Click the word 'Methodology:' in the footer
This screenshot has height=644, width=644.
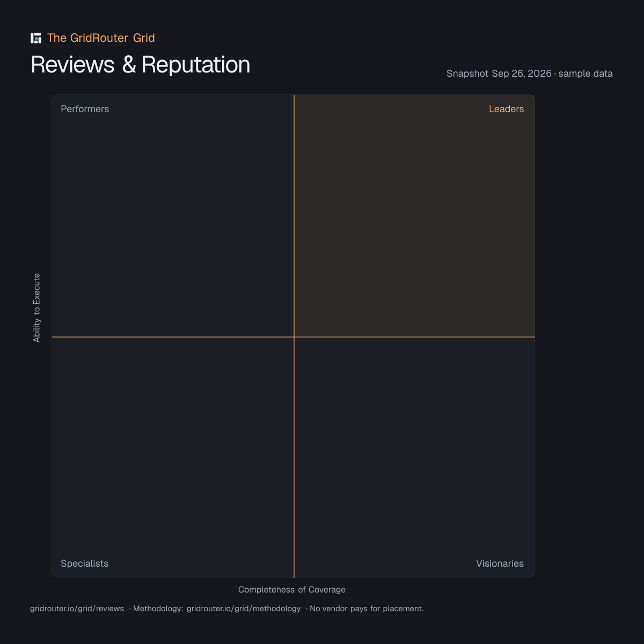(x=158, y=609)
